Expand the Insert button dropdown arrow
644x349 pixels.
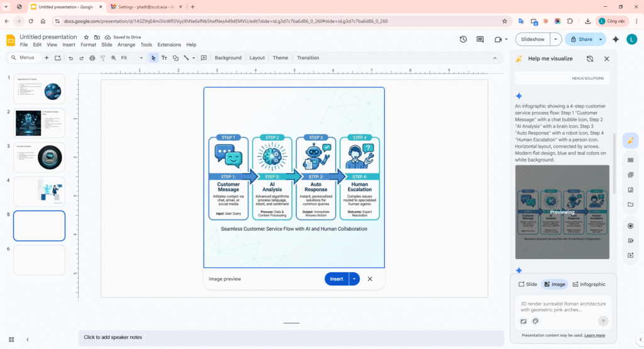355,279
